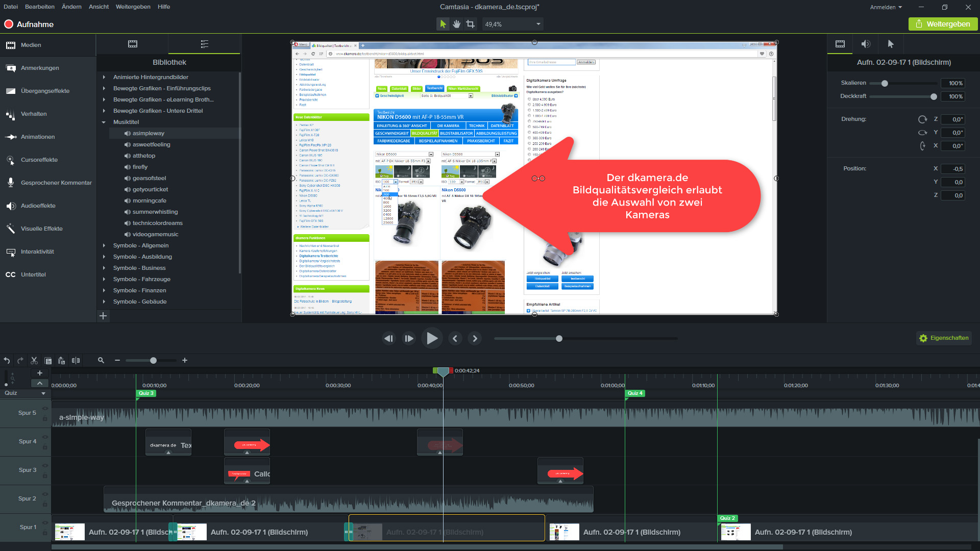Screen dimensions: 980x551
Task: Cut selection with scissors icon
Action: tap(34, 361)
